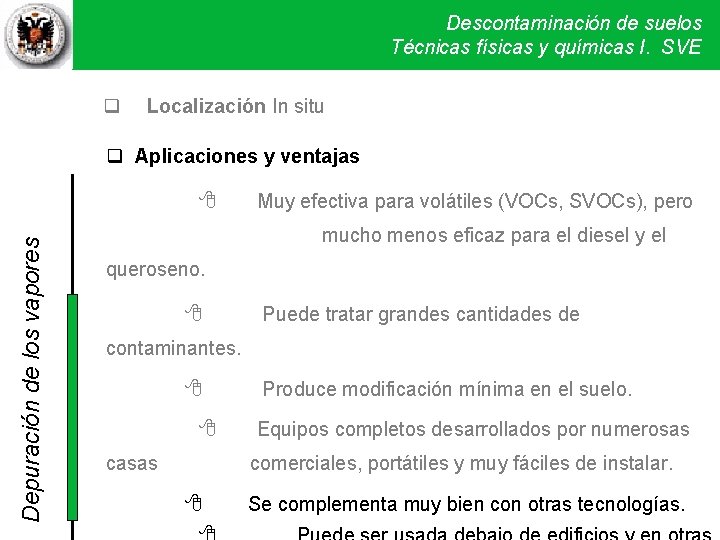
Task: Click the line comerciales, portátiles y muy fáciles
Action: (x=461, y=464)
